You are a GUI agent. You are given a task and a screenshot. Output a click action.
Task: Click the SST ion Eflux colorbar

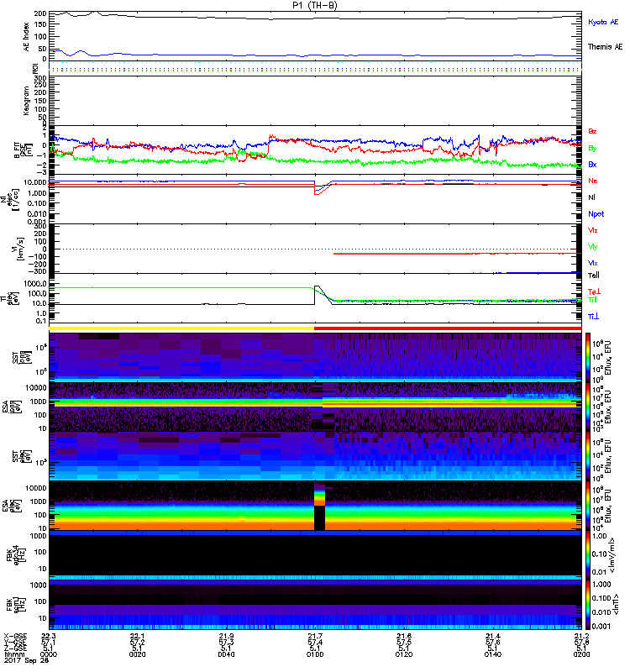click(588, 357)
